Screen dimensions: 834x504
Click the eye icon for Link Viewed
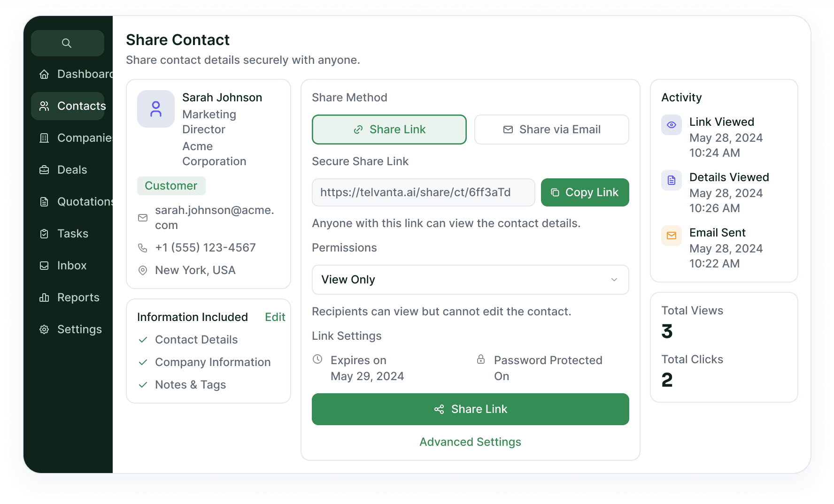(x=672, y=125)
